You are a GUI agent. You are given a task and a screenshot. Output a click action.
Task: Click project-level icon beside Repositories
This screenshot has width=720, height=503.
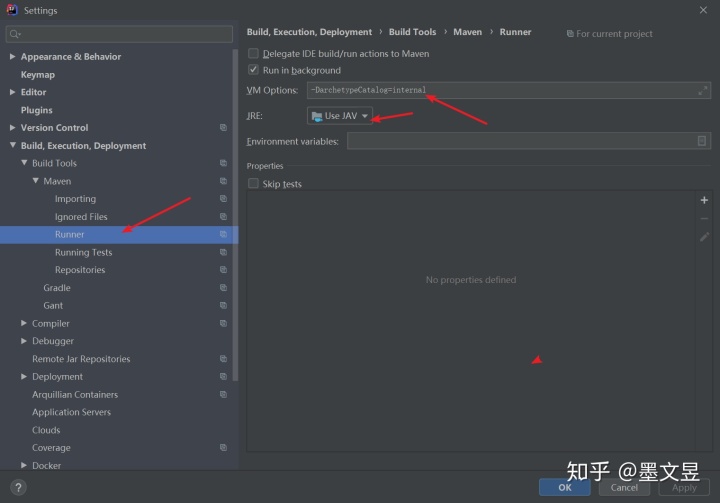pos(223,270)
